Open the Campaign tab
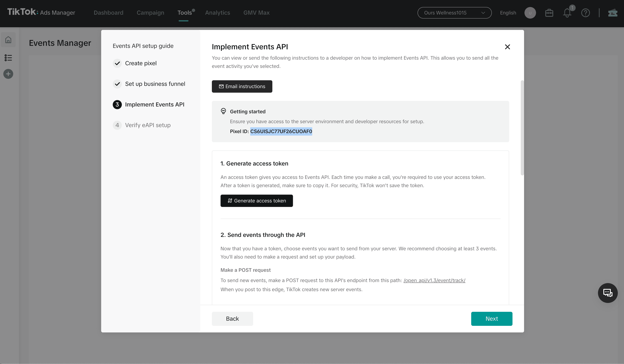 [150, 13]
